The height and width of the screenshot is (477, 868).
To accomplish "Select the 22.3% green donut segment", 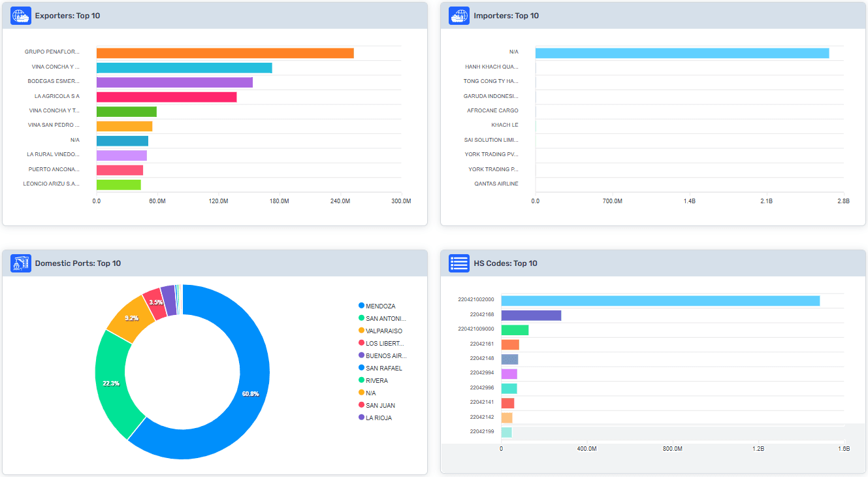I will point(112,382).
